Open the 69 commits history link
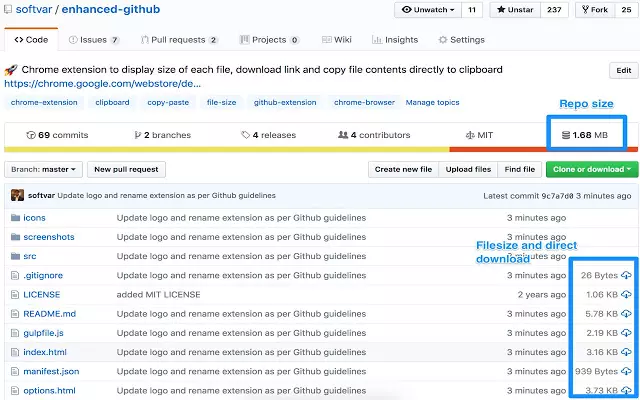This screenshot has height=400, width=640. click(x=57, y=135)
